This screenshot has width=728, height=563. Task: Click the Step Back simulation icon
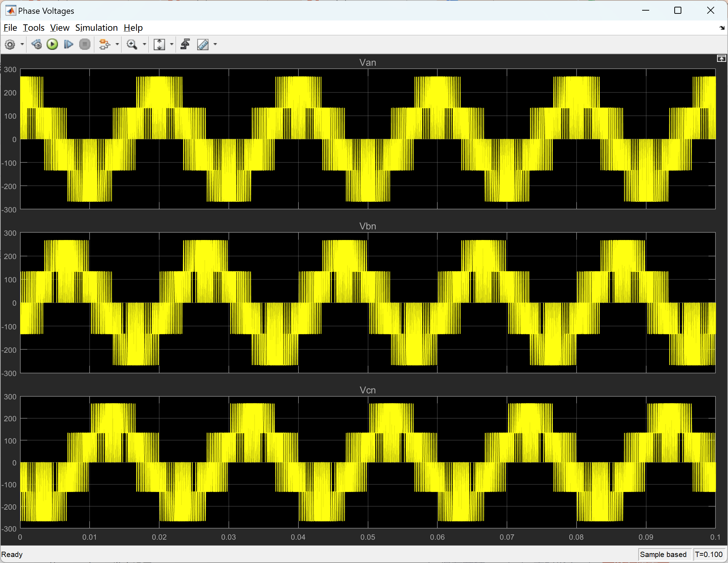[x=36, y=45]
